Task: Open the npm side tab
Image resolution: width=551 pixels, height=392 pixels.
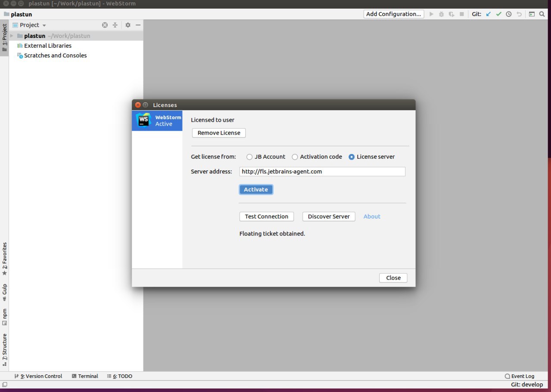Action: [x=4, y=317]
